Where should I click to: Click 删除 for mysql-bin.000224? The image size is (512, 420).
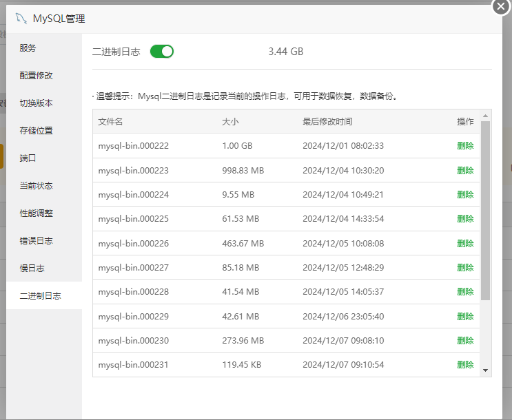(x=465, y=194)
